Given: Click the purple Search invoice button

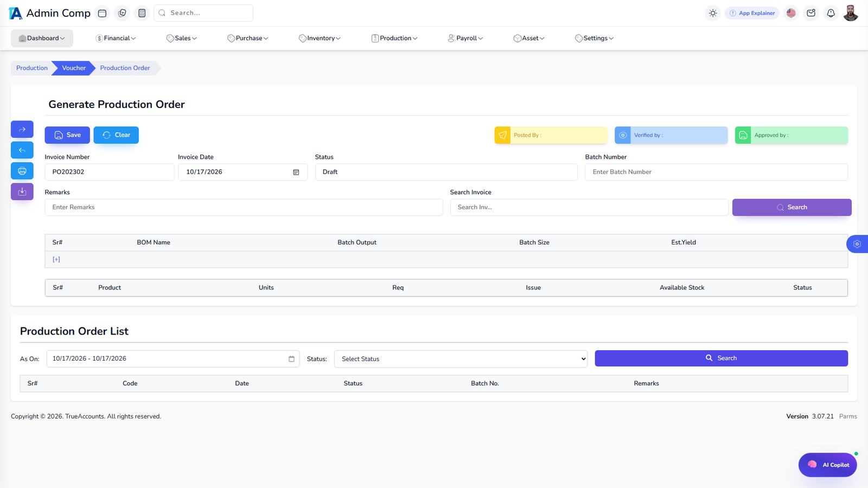Looking at the screenshot, I should (x=792, y=207).
